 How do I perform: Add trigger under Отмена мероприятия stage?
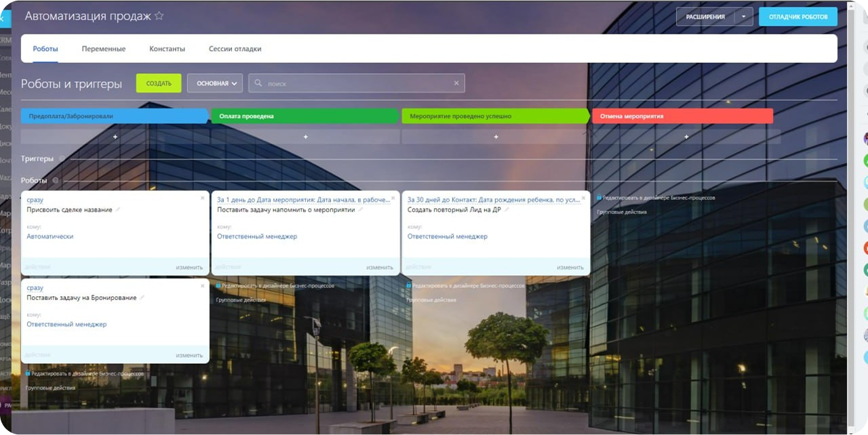(686, 137)
